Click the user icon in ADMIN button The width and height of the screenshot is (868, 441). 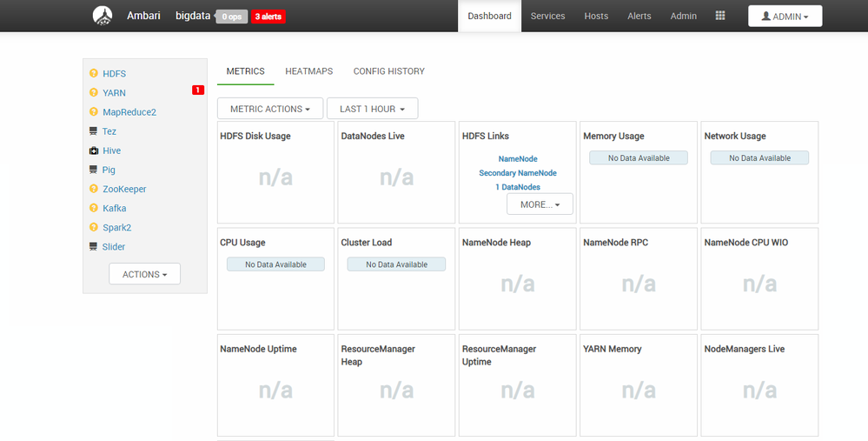766,16
